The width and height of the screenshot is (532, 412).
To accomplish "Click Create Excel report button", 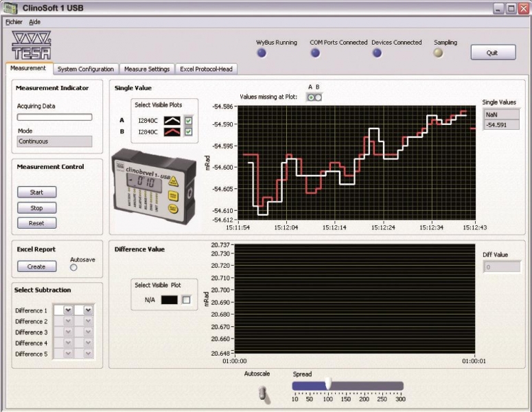I will [x=36, y=266].
